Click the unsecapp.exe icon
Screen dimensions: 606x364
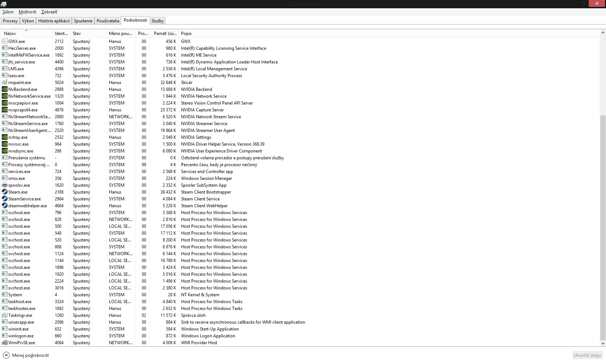pyautogui.click(x=5, y=322)
